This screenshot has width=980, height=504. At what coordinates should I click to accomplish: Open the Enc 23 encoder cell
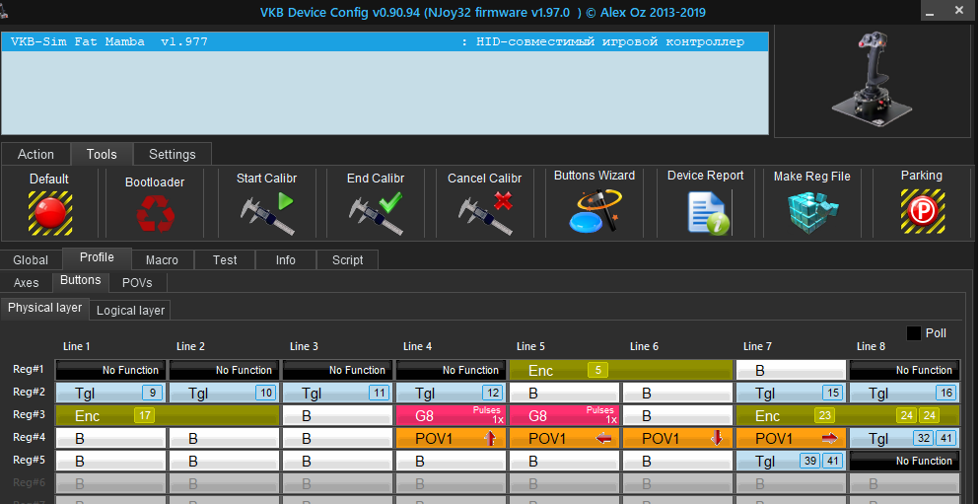(848, 415)
